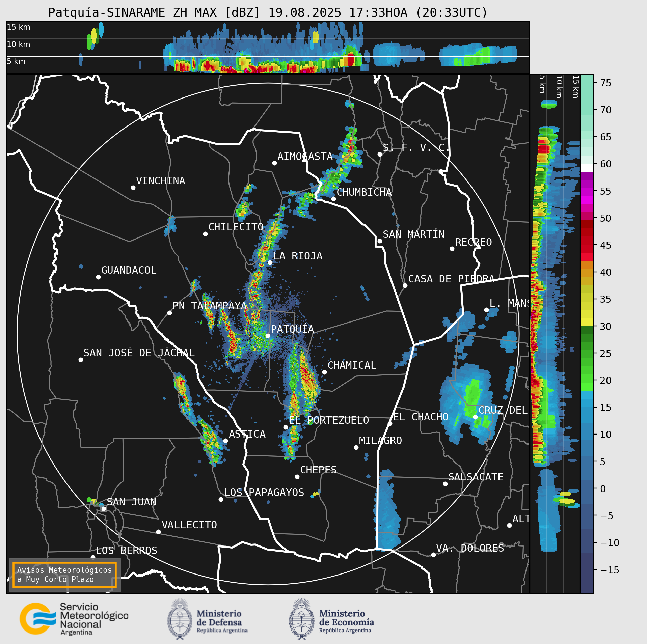Click the LOS BERROS label
The height and width of the screenshot is (644, 647).
click(127, 550)
